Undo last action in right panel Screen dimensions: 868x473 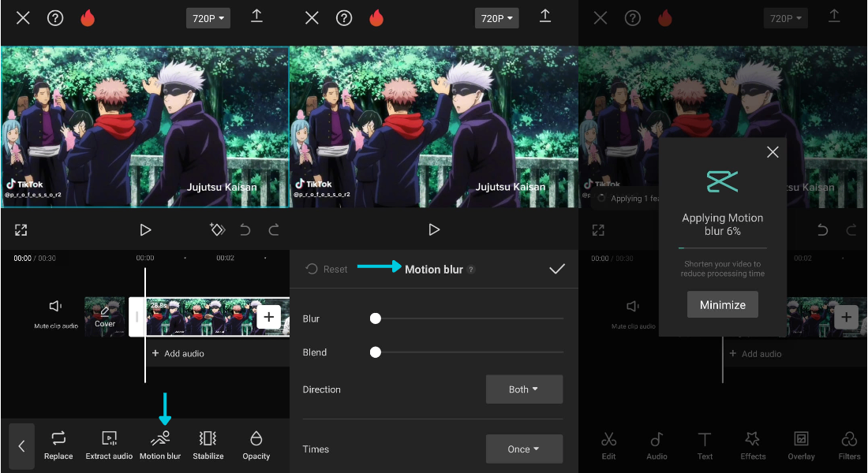pyautogui.click(x=822, y=229)
